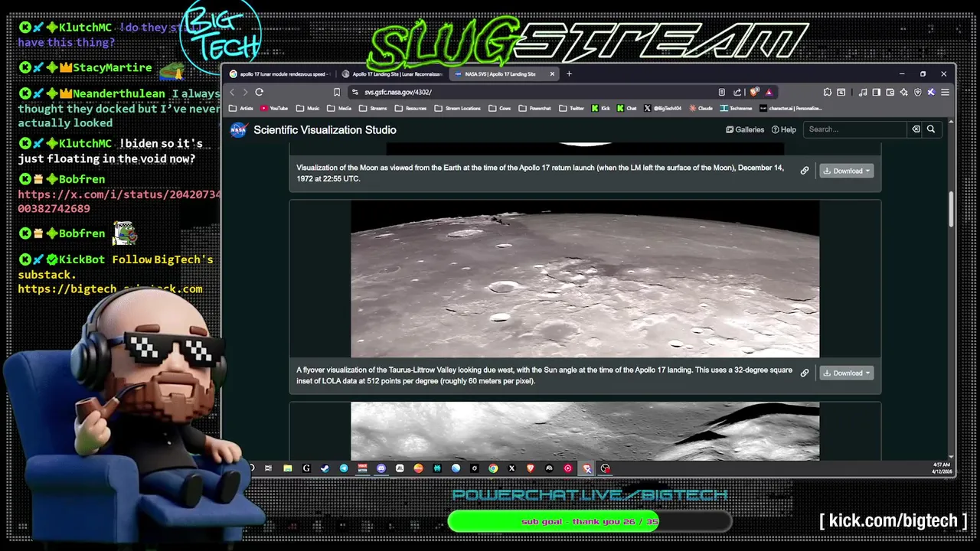This screenshot has height=551, width=980.
Task: Reload the NASA SVS page
Action: [260, 92]
